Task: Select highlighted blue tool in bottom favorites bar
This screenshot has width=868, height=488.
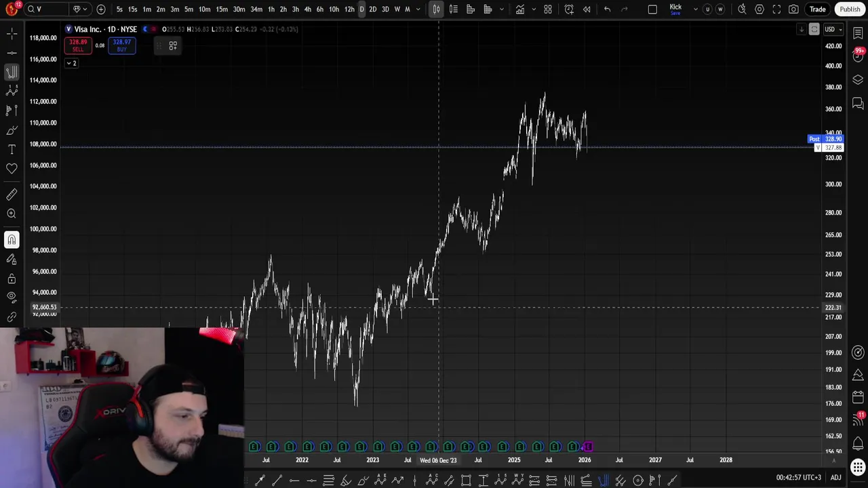Action: (603, 481)
